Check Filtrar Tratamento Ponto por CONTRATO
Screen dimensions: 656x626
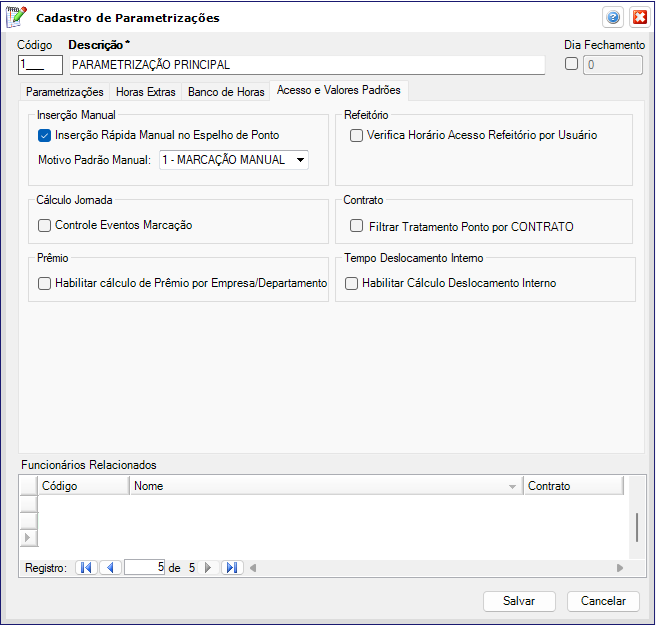[356, 227]
